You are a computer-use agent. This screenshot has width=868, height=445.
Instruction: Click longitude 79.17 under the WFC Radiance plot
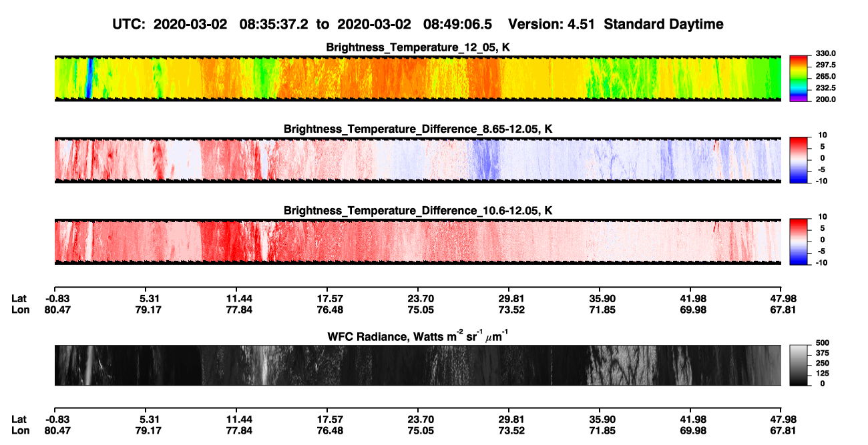[x=148, y=430]
